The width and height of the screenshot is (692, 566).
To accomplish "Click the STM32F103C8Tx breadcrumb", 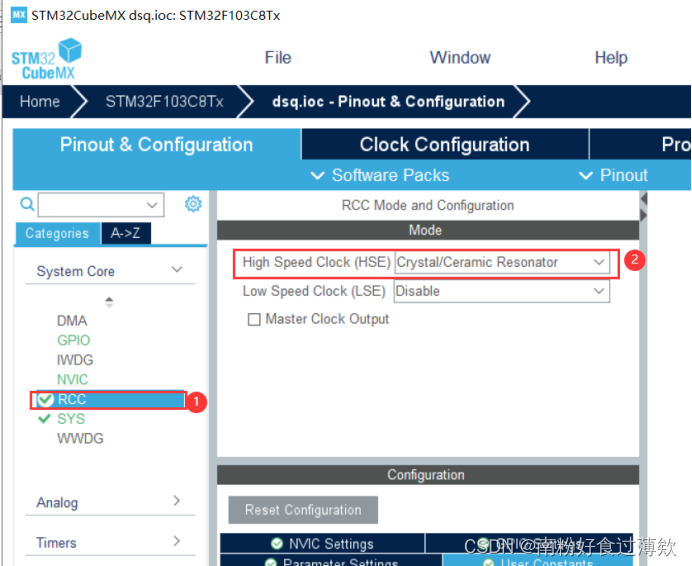I will [x=164, y=102].
